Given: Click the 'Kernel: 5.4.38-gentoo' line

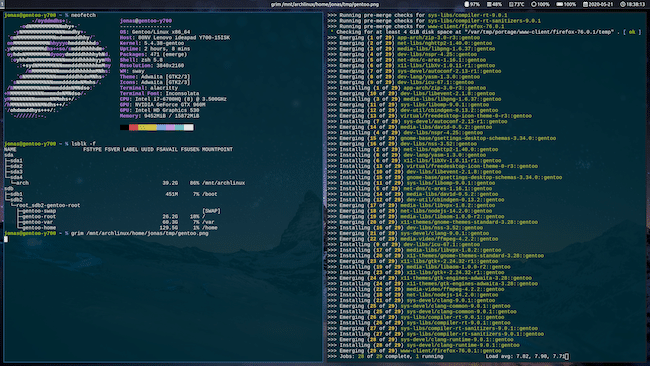Looking at the screenshot, I should pyautogui.click(x=152, y=43).
